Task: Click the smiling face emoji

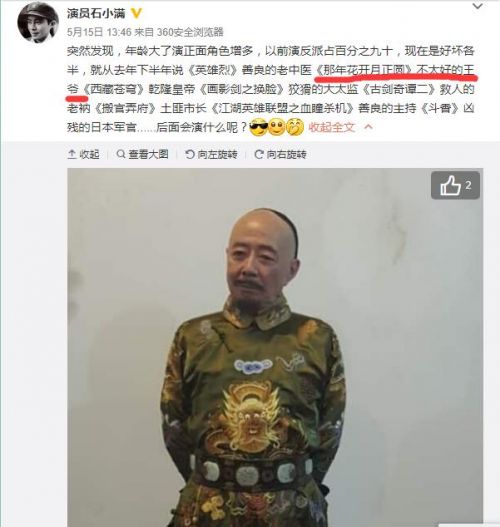Action: click(277, 127)
